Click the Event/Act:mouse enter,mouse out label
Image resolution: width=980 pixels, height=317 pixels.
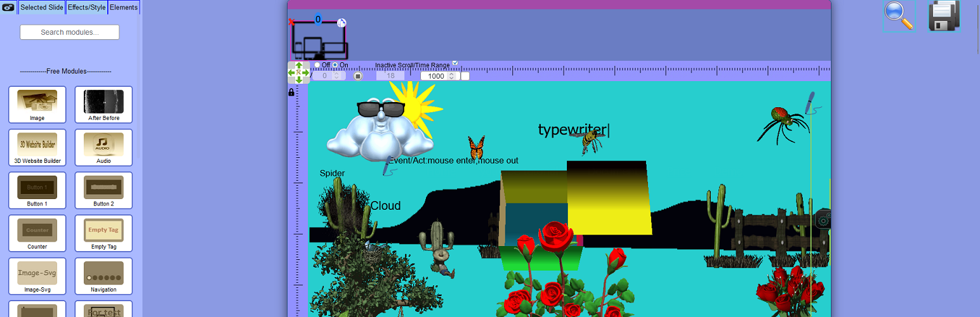click(454, 160)
